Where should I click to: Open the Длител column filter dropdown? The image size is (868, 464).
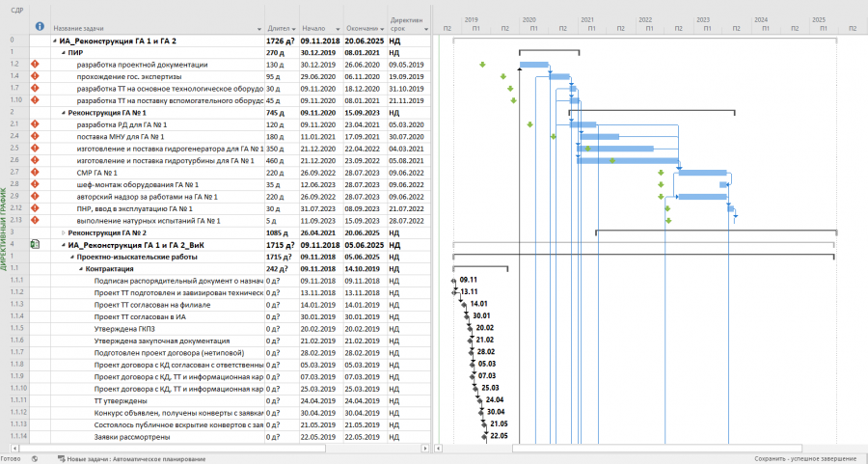pyautogui.click(x=294, y=29)
